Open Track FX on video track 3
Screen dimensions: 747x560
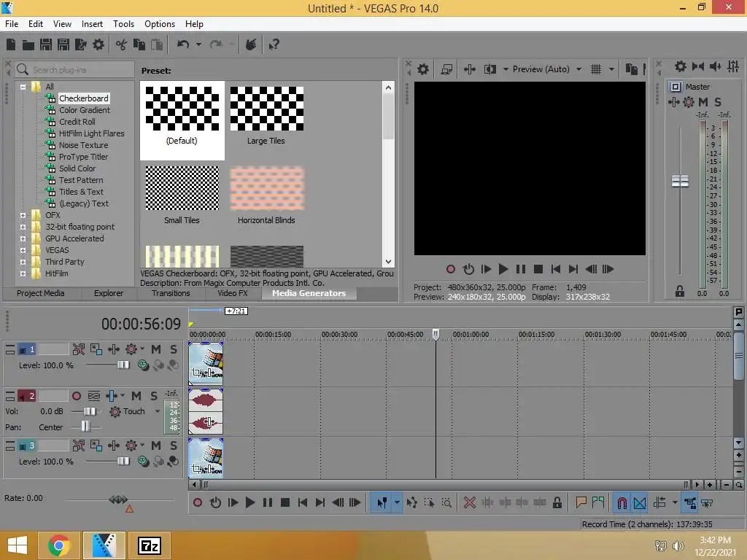[x=113, y=446]
